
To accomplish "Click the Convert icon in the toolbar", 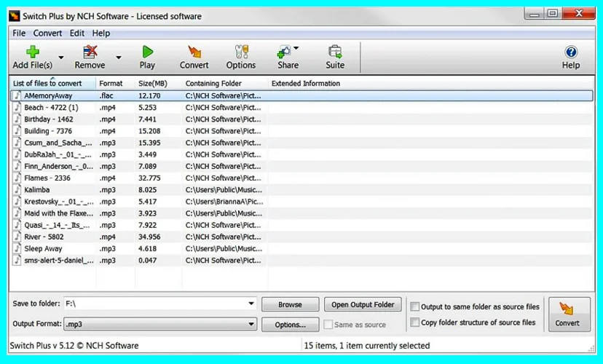I will 194,52.
